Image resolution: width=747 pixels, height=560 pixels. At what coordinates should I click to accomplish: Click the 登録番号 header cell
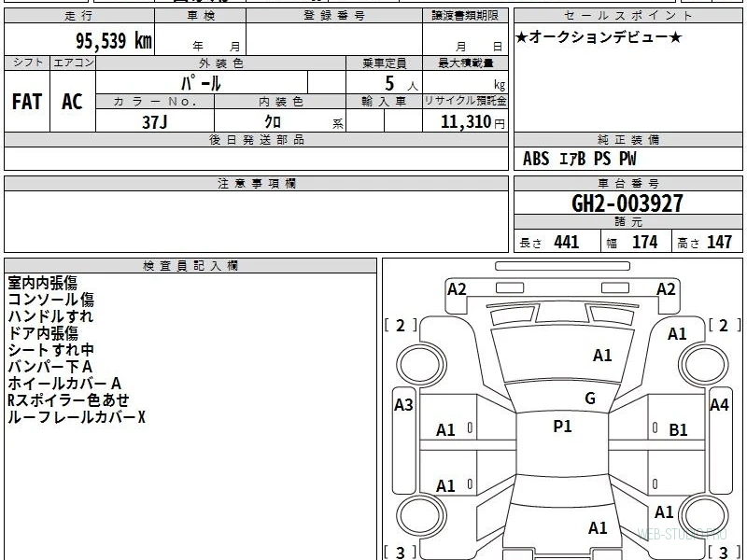[334, 15]
